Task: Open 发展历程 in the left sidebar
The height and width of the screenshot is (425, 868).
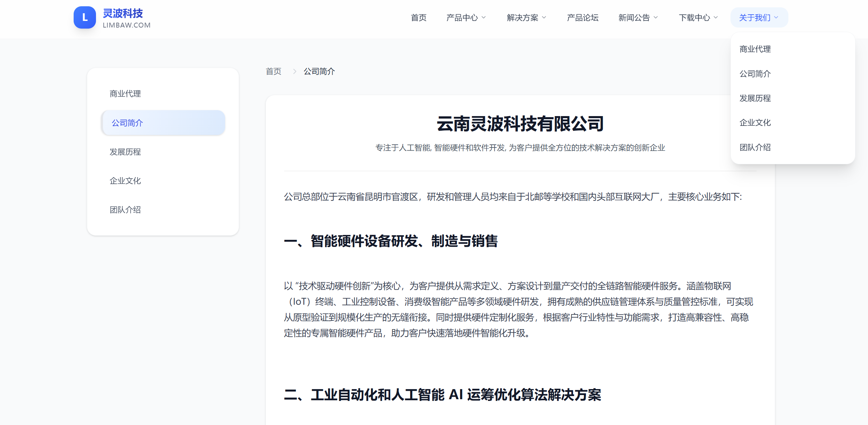Action: tap(125, 152)
